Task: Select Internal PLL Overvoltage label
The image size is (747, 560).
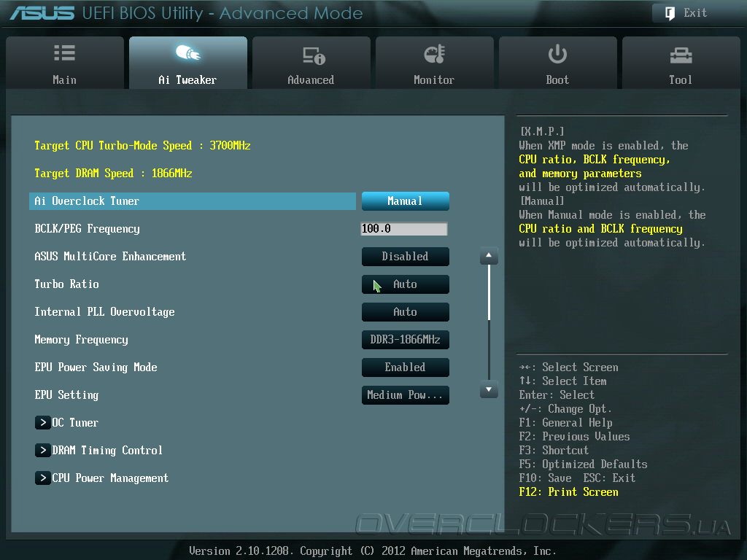Action: (104, 312)
